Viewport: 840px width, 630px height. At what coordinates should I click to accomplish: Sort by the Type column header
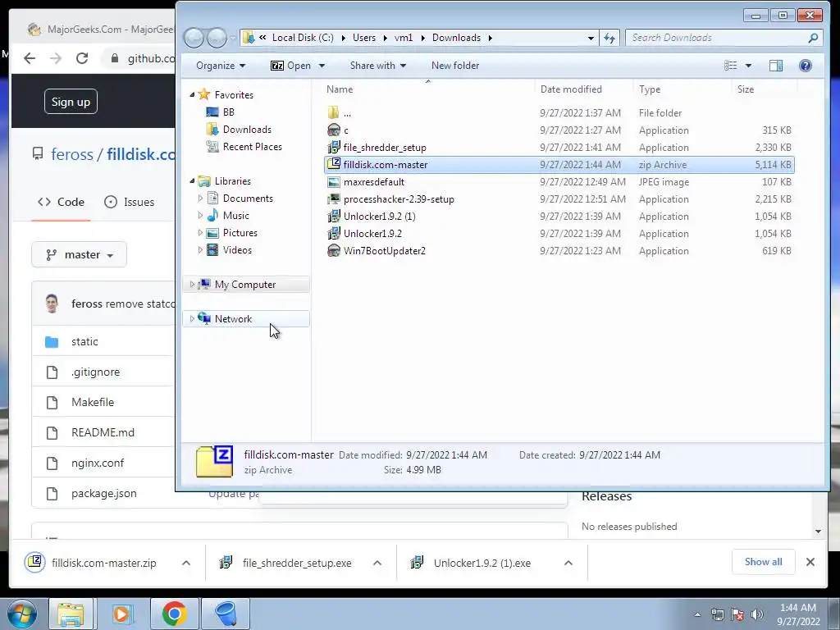tap(650, 89)
